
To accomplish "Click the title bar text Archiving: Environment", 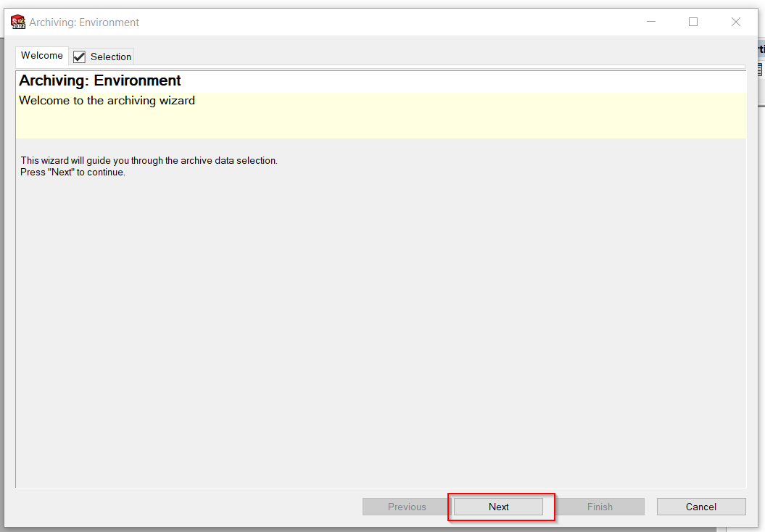I will click(x=84, y=22).
